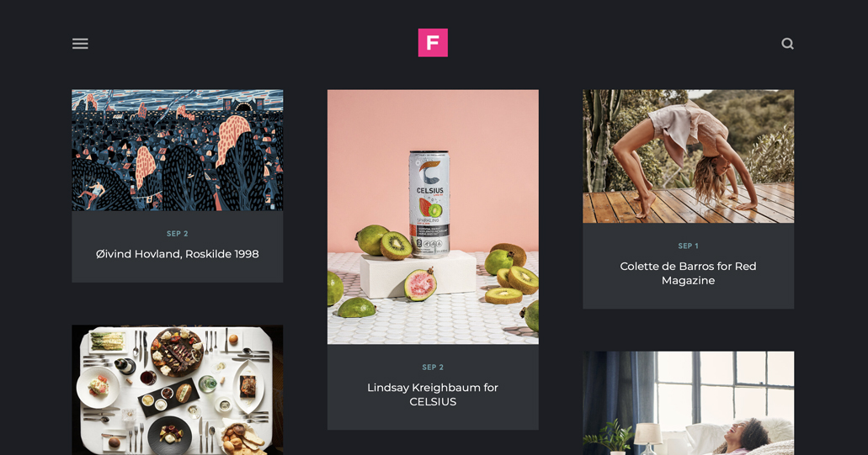
Task: Open the CELSIUS can product photo
Action: (x=433, y=217)
